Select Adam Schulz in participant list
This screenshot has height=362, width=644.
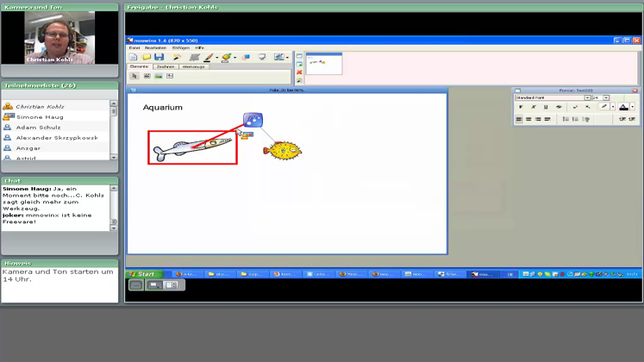38,128
